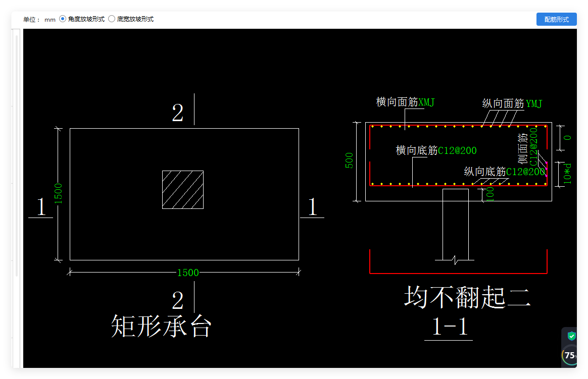This screenshot has height=379, width=588.
Task: Click the 矩形承台 drawing title
Action: tap(161, 326)
